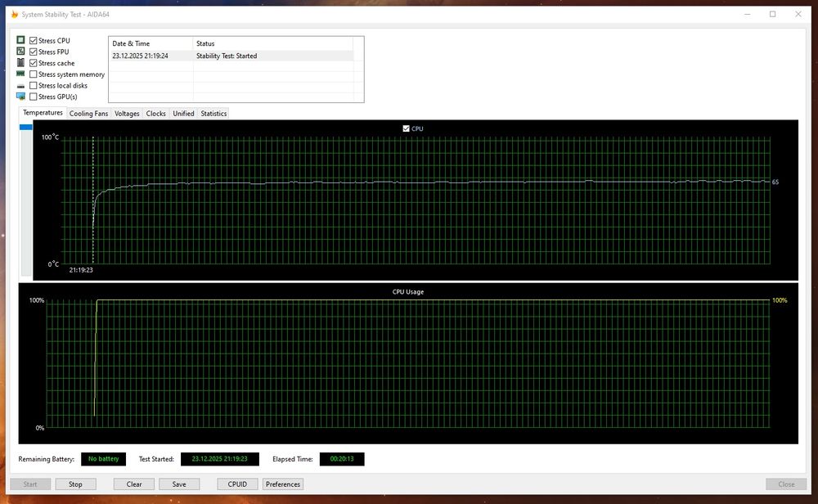Enable Stress GPU(s) checkbox

tap(34, 97)
